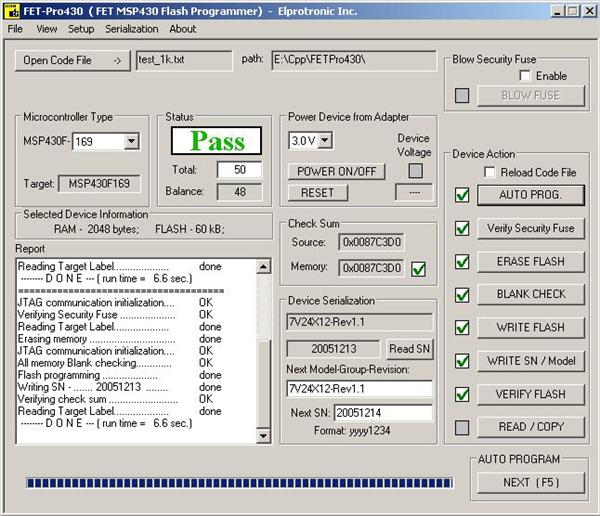Uncheck the box next to ERASE FLASH

462,262
